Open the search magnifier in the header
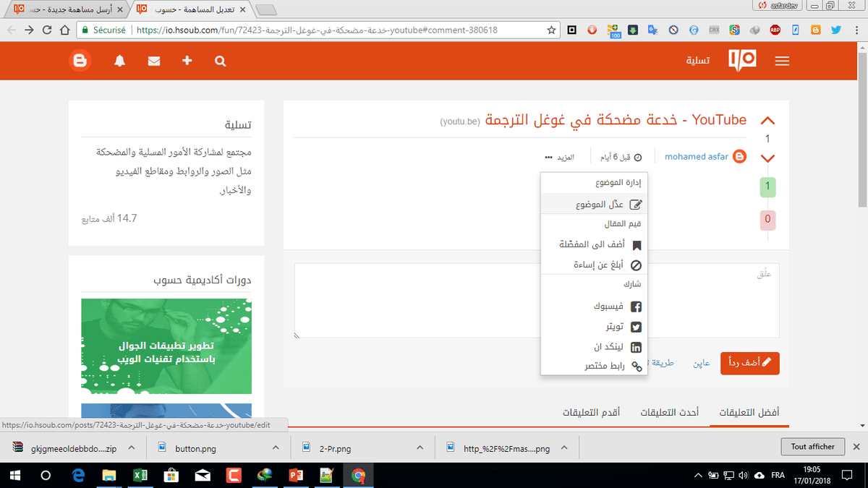The width and height of the screenshot is (868, 488). click(x=221, y=61)
